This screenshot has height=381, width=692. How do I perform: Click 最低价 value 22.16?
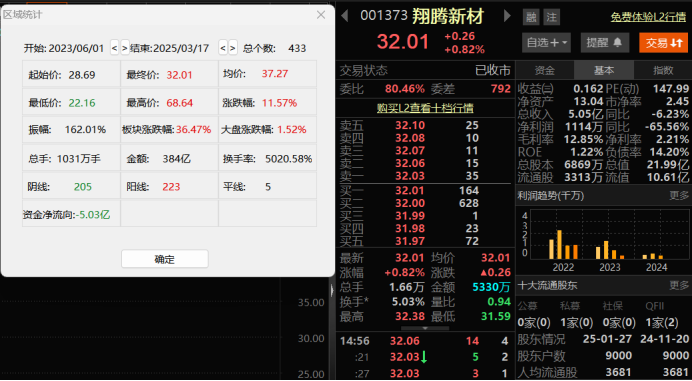[82, 103]
